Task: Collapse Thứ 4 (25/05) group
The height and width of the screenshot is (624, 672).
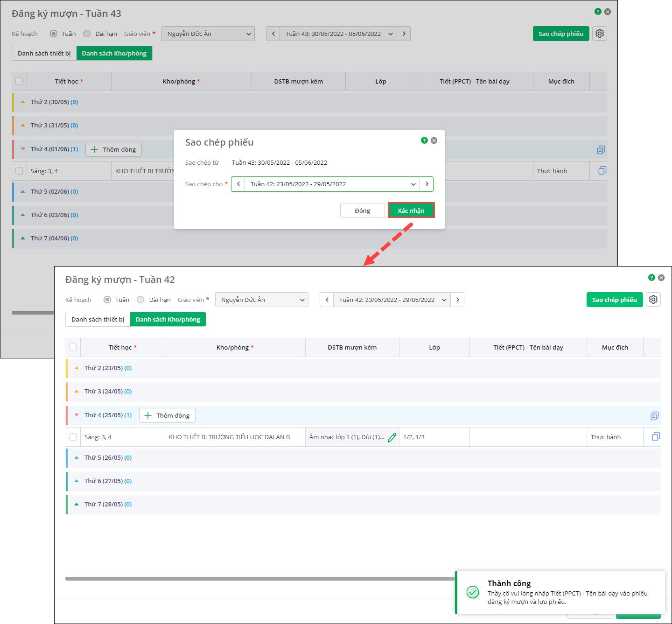Action: (77, 415)
